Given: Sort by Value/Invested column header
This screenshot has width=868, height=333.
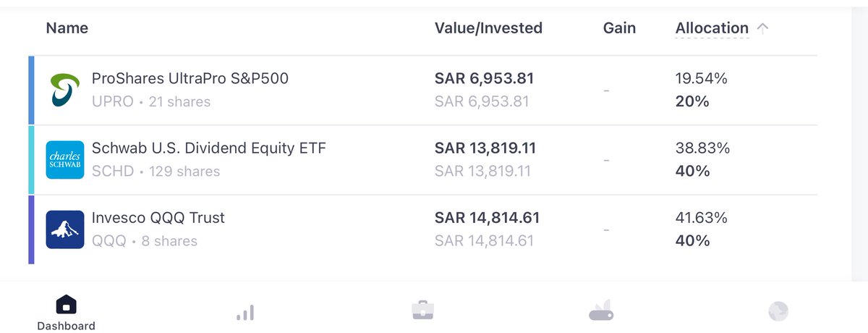Looking at the screenshot, I should (488, 28).
